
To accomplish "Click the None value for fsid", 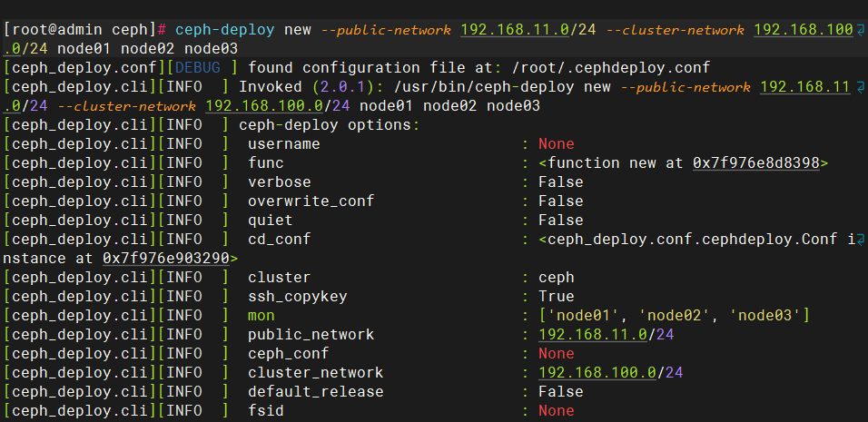I will point(557,410).
